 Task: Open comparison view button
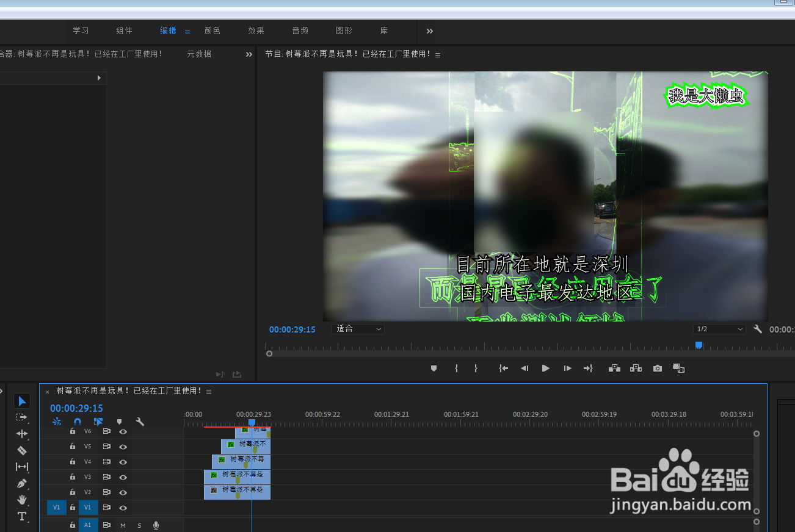(678, 368)
